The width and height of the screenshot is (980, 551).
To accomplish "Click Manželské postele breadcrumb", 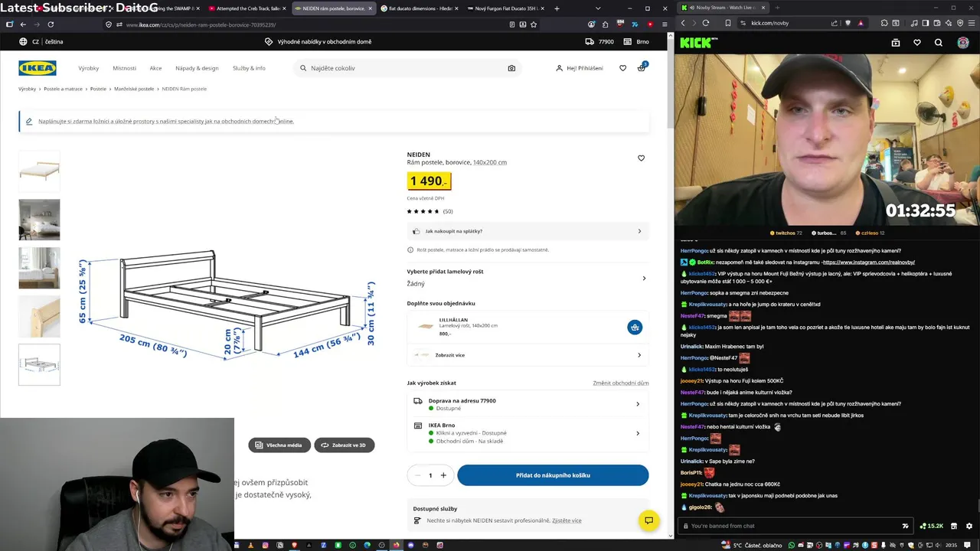I will tap(134, 89).
